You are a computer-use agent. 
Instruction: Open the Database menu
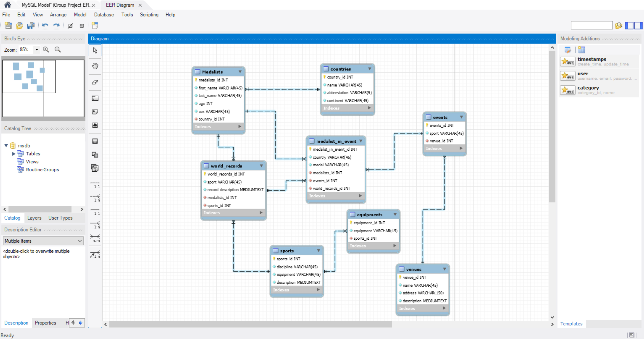point(104,15)
